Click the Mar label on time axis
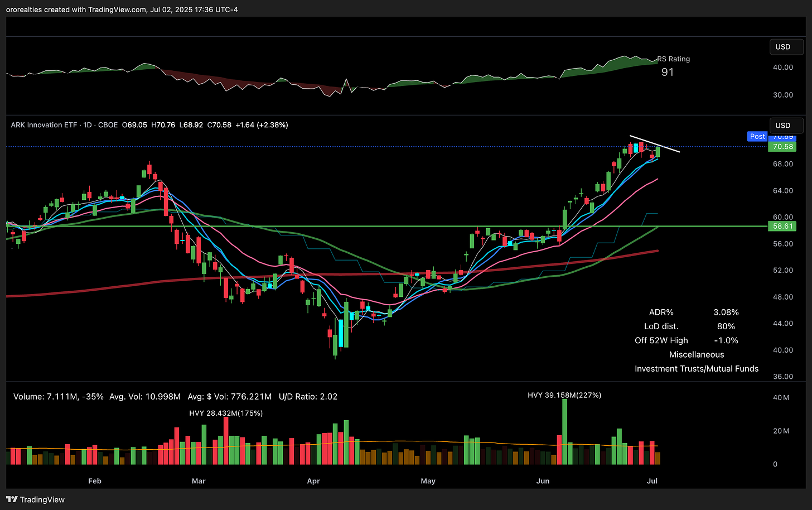The width and height of the screenshot is (812, 510). 199,481
